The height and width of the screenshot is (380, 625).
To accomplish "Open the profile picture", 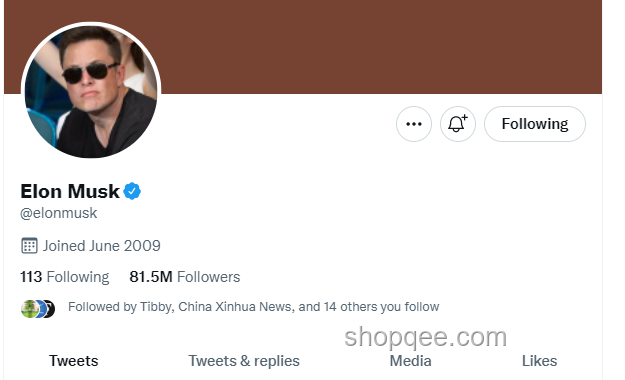I will pyautogui.click(x=91, y=92).
